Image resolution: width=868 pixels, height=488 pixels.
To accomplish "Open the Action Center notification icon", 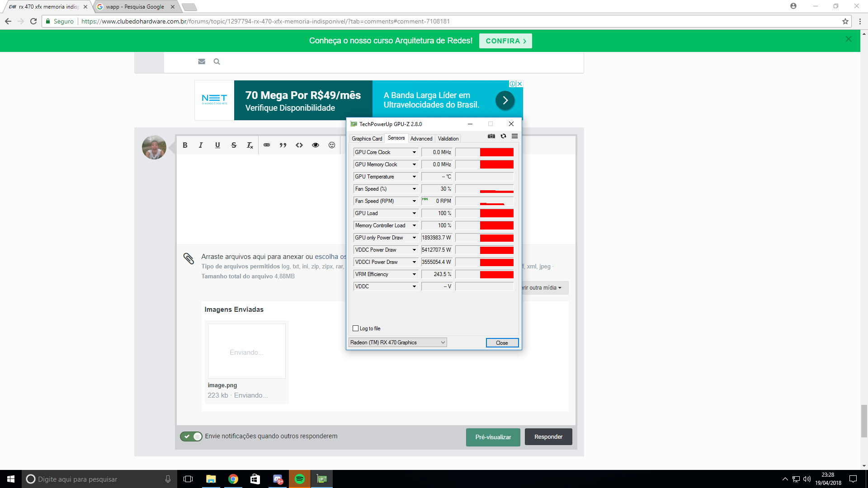I will tap(853, 479).
